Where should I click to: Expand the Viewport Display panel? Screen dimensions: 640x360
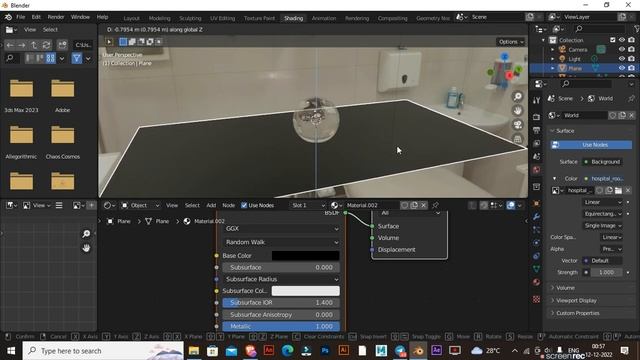pyautogui.click(x=576, y=300)
